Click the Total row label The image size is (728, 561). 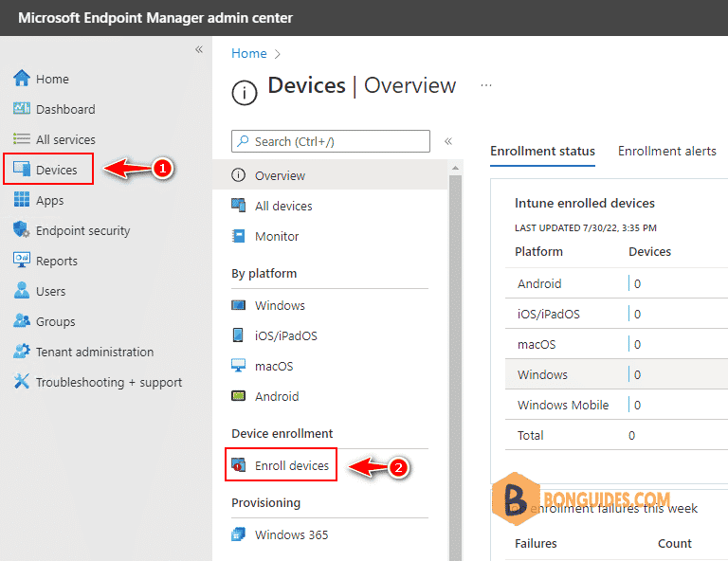530,435
